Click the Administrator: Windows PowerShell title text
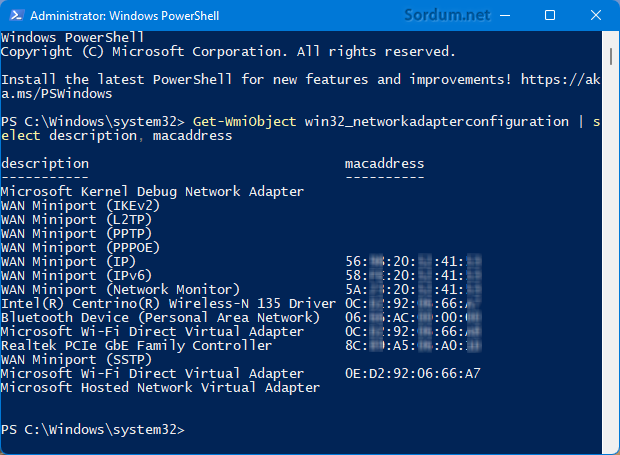 125,16
